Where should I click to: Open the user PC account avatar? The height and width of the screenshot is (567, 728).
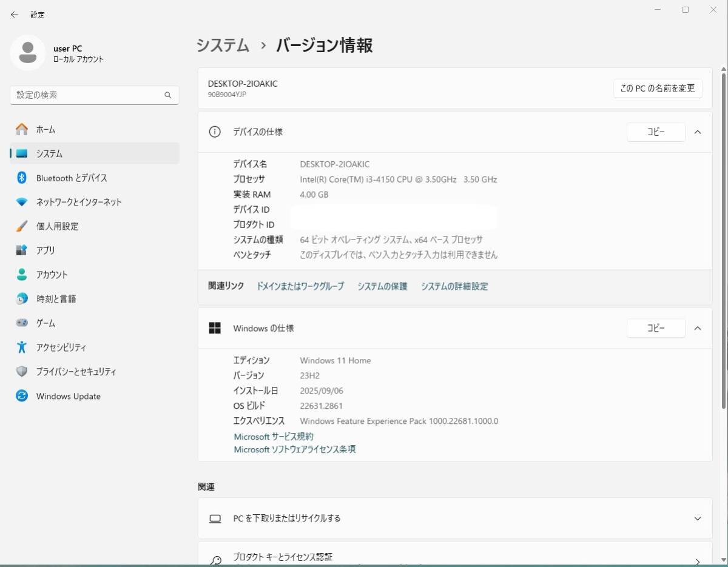(27, 53)
